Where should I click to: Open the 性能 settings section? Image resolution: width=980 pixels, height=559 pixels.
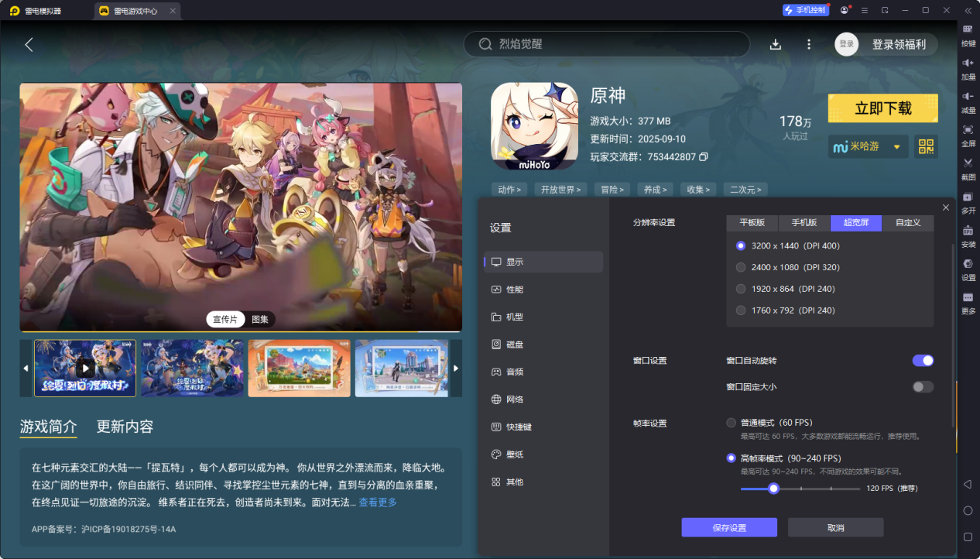[543, 290]
